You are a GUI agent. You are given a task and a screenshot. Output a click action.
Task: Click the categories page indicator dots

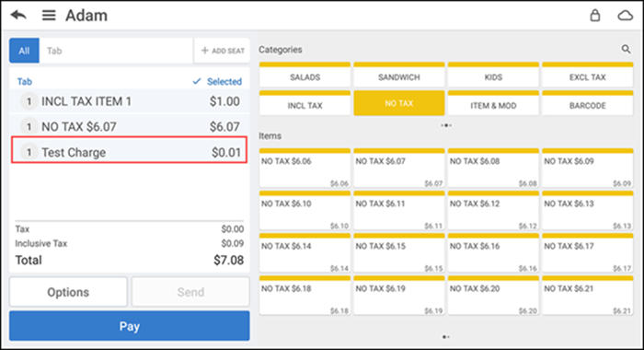pos(446,125)
